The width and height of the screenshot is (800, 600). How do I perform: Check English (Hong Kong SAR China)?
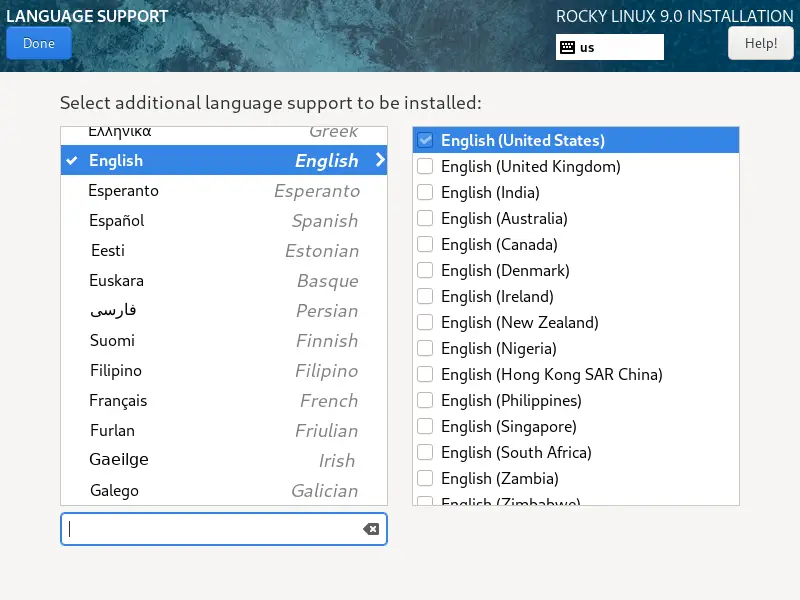click(425, 374)
